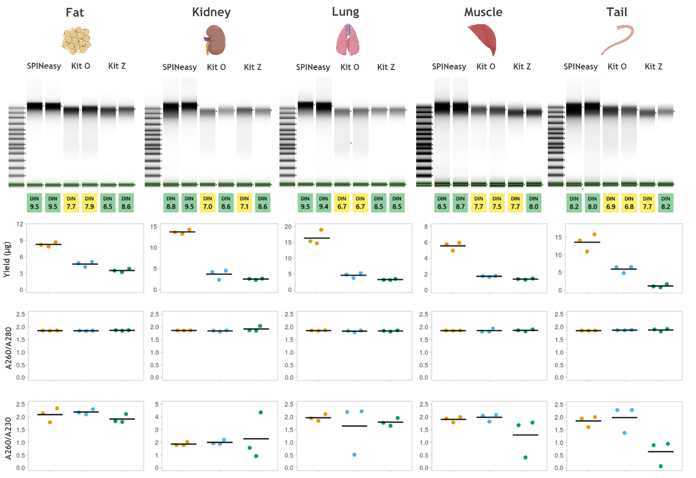The height and width of the screenshot is (478, 696).
Task: Click green DIN 8.8 swatch under Kidney
Action: pyautogui.click(x=171, y=203)
